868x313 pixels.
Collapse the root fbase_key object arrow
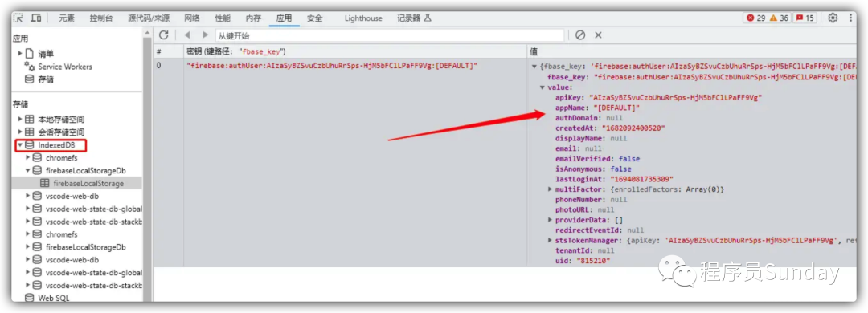[534, 67]
